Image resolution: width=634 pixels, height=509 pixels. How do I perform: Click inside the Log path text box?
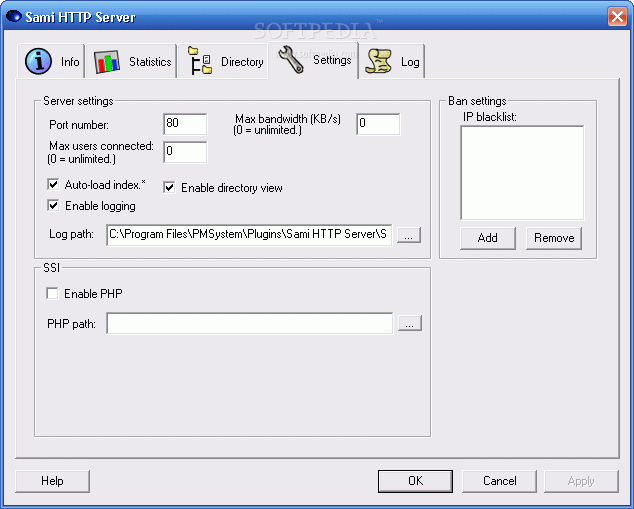coord(249,234)
